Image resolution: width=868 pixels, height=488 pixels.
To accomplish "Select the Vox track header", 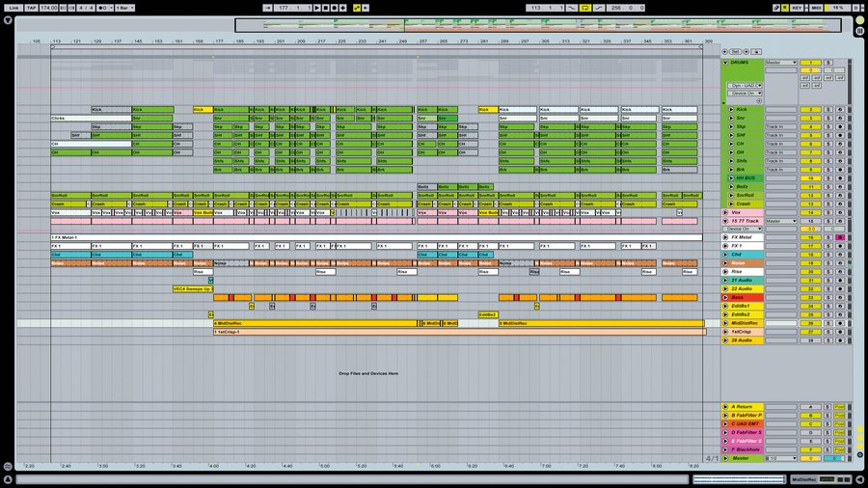I will 743,212.
